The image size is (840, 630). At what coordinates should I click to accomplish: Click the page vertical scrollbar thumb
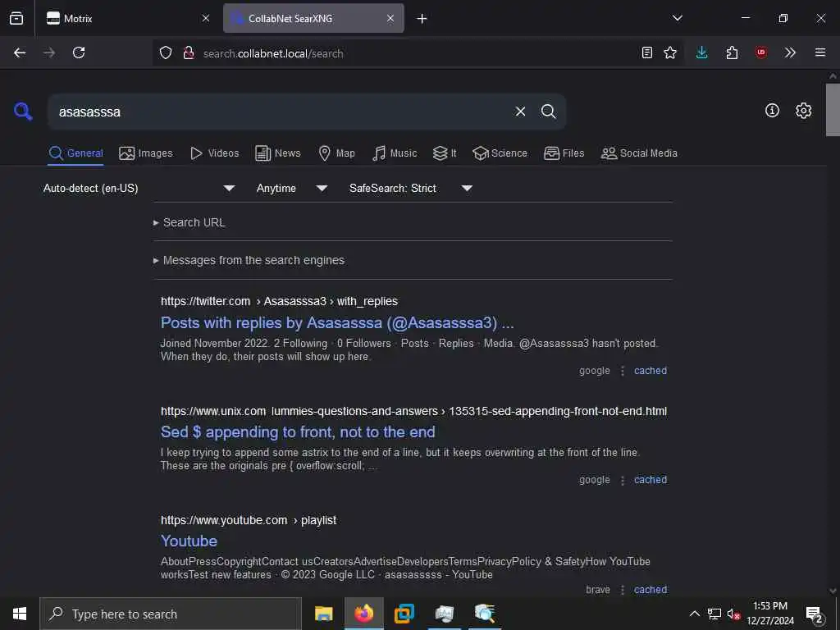click(833, 110)
